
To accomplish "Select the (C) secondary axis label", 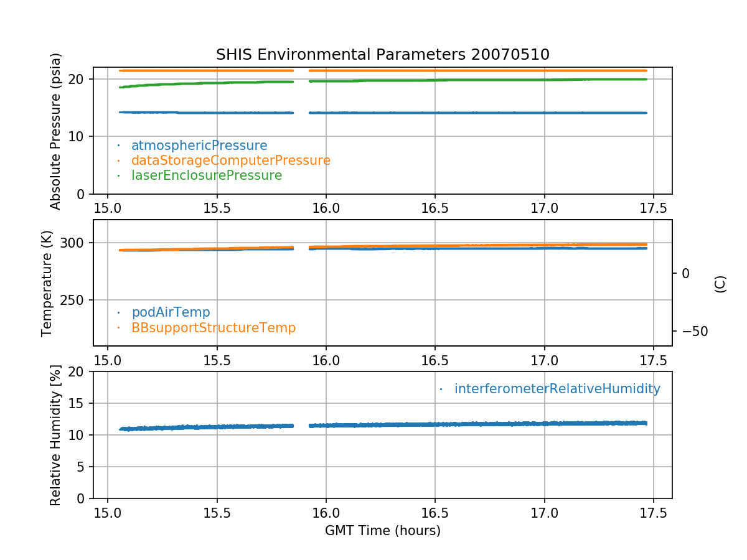I will [720, 284].
